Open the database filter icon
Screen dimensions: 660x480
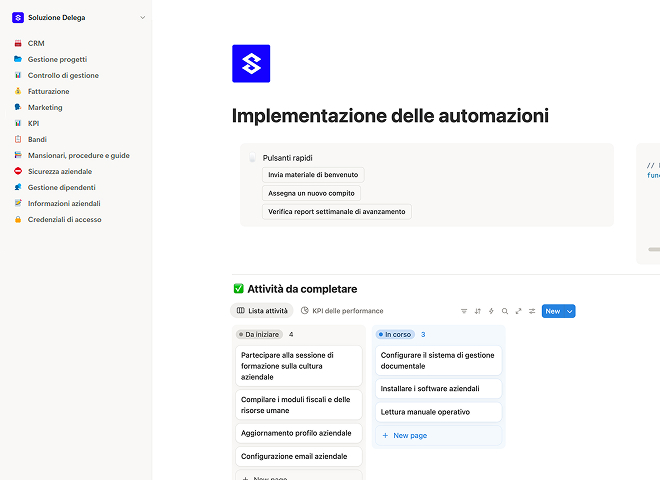coord(464,311)
